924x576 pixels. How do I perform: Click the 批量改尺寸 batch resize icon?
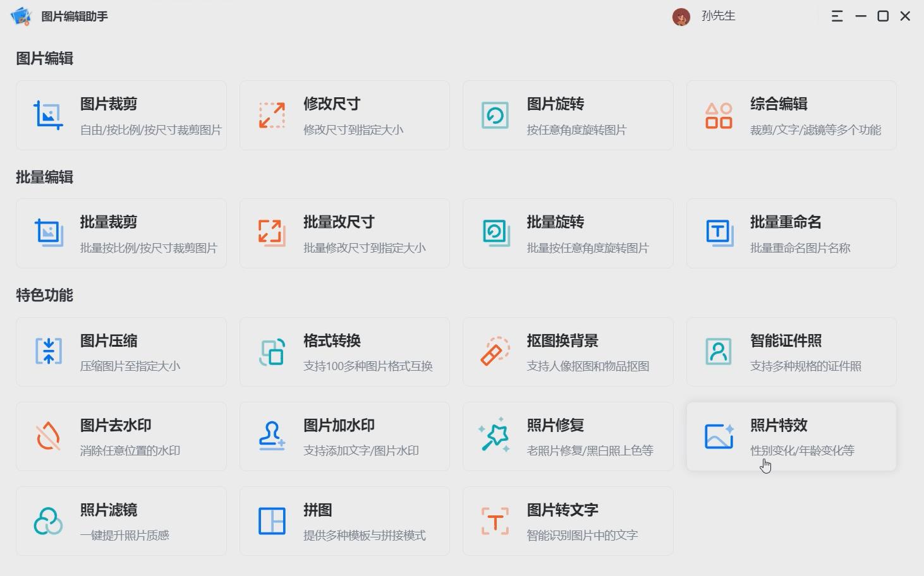272,233
